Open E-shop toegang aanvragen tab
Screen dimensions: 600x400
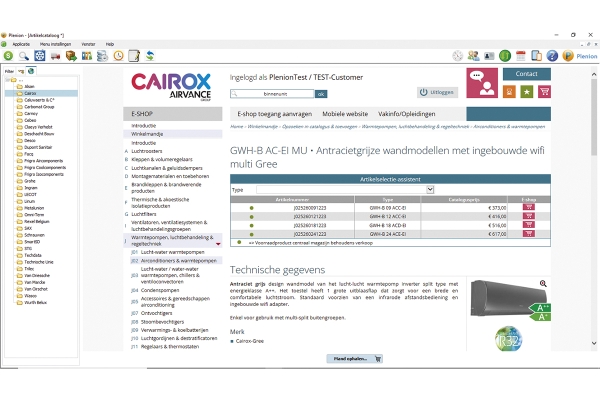click(x=275, y=114)
